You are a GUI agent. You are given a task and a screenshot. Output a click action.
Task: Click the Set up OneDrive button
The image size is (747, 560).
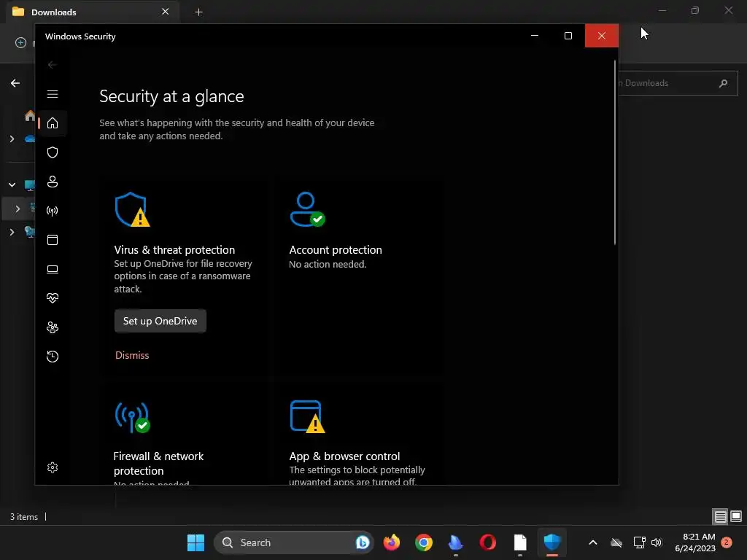(160, 321)
